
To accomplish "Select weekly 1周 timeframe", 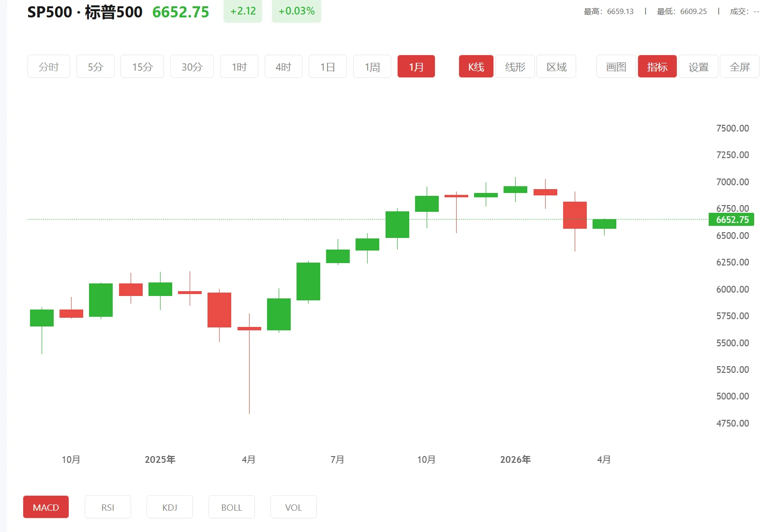I will [x=372, y=67].
